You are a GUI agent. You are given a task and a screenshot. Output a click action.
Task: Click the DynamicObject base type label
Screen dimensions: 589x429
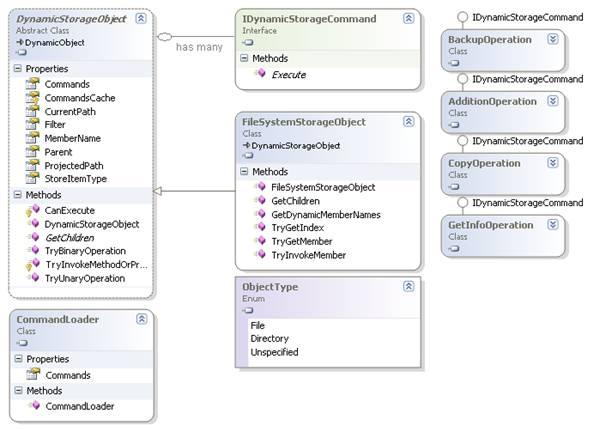pos(54,43)
